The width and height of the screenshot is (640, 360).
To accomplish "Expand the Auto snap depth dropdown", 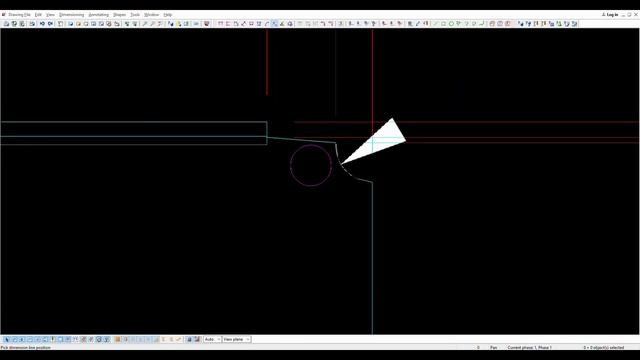I will coord(212,339).
